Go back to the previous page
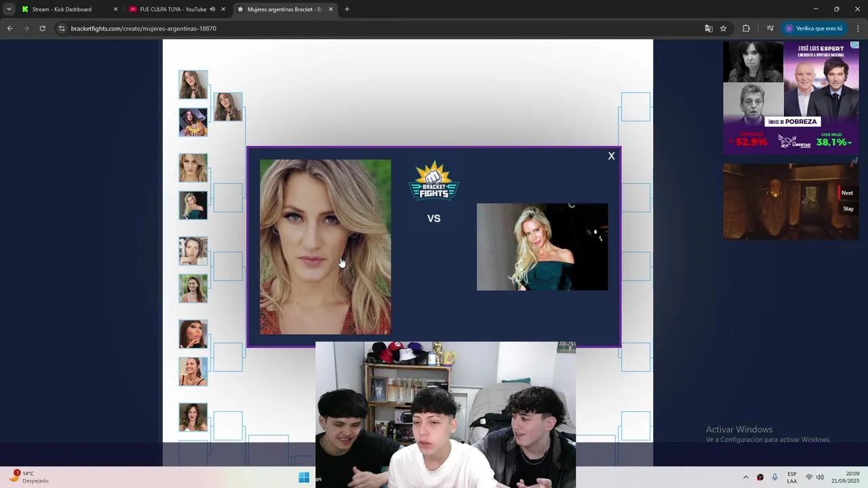 (x=9, y=28)
